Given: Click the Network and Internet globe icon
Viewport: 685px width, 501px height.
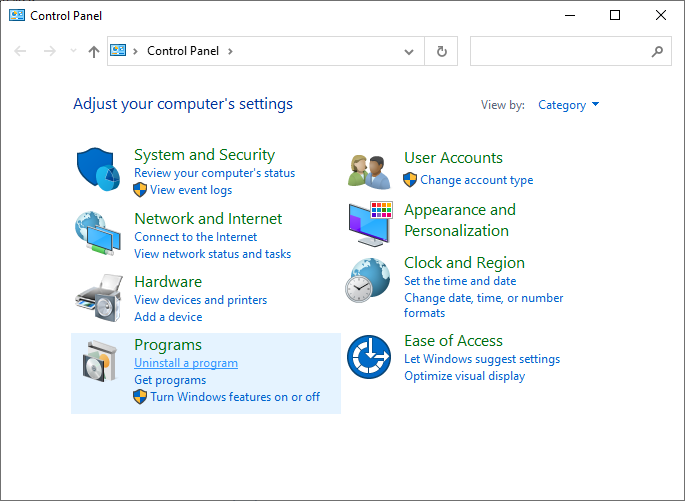Looking at the screenshot, I should pyautogui.click(x=98, y=234).
